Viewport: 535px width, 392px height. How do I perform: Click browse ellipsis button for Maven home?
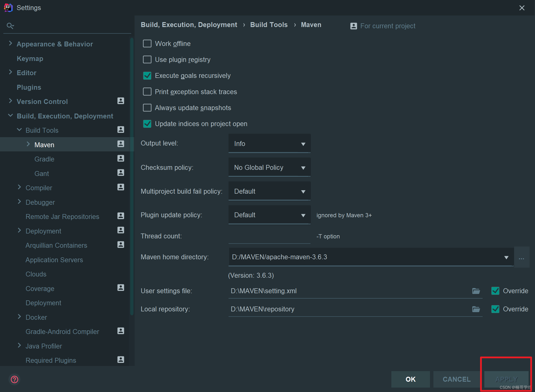[521, 257]
